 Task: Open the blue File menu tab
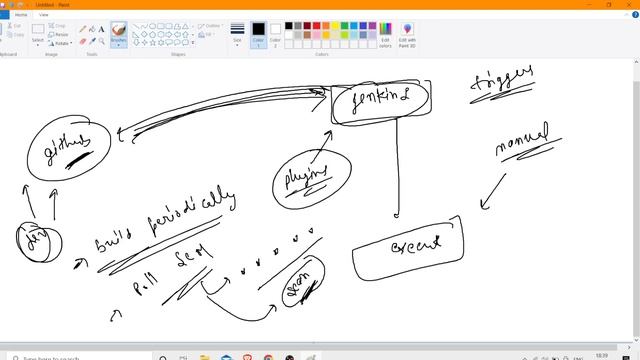[4, 15]
